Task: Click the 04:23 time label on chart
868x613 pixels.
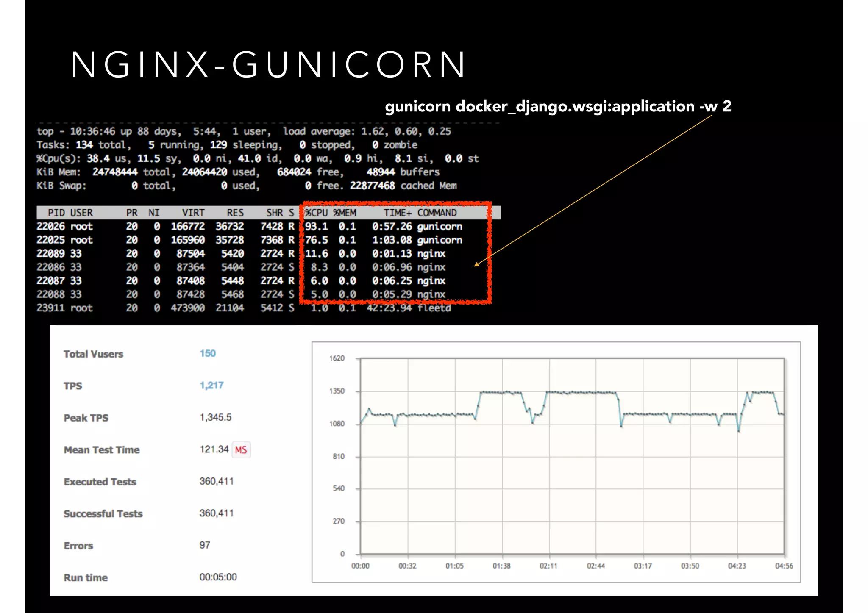Action: coord(737,566)
